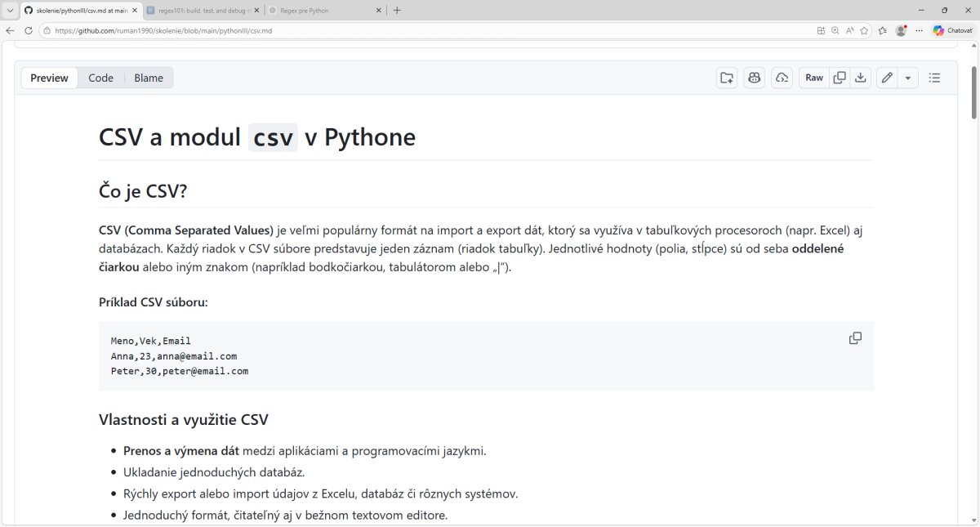
Task: View site information lock icon
Action: point(47,30)
